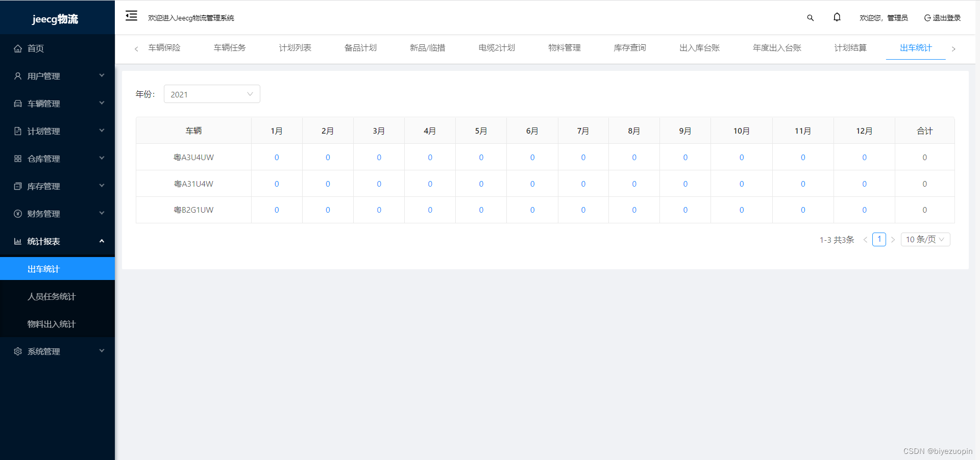This screenshot has width=980, height=460.
Task: Switch to the 库存查询 tab
Action: tap(630, 48)
